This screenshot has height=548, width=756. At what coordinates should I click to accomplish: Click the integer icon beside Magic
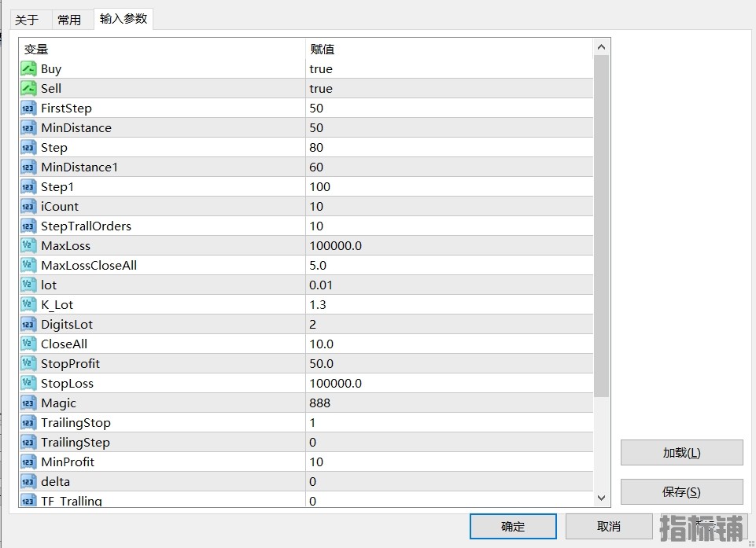[28, 403]
